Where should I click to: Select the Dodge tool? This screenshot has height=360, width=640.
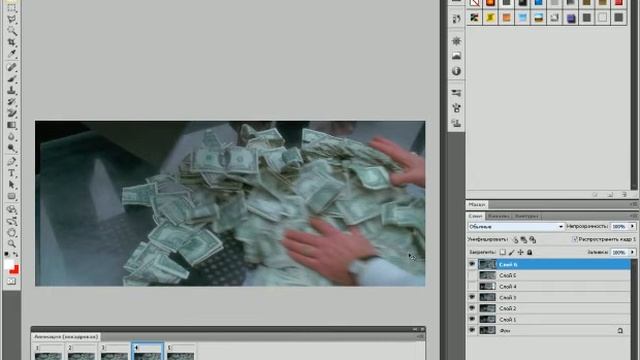pyautogui.click(x=12, y=148)
